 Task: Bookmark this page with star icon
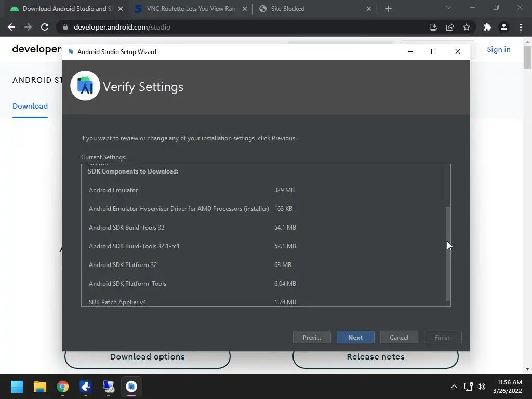pyautogui.click(x=467, y=27)
